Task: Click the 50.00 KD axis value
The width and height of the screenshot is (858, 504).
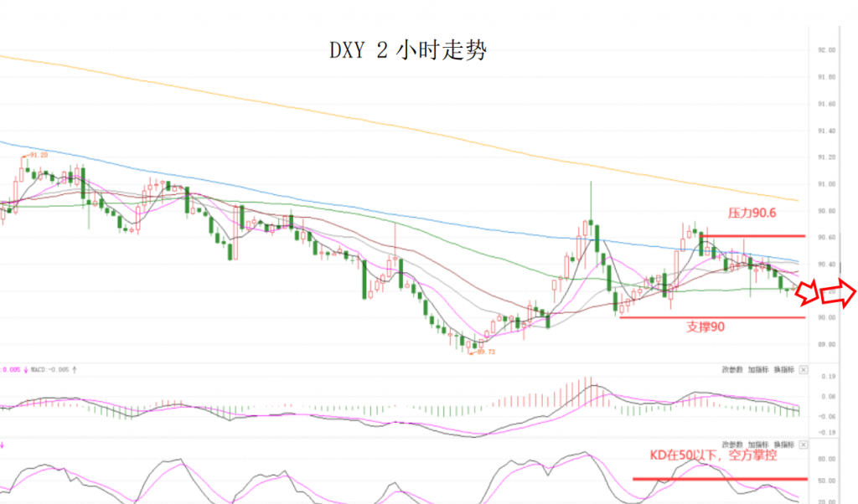Action: click(x=827, y=481)
